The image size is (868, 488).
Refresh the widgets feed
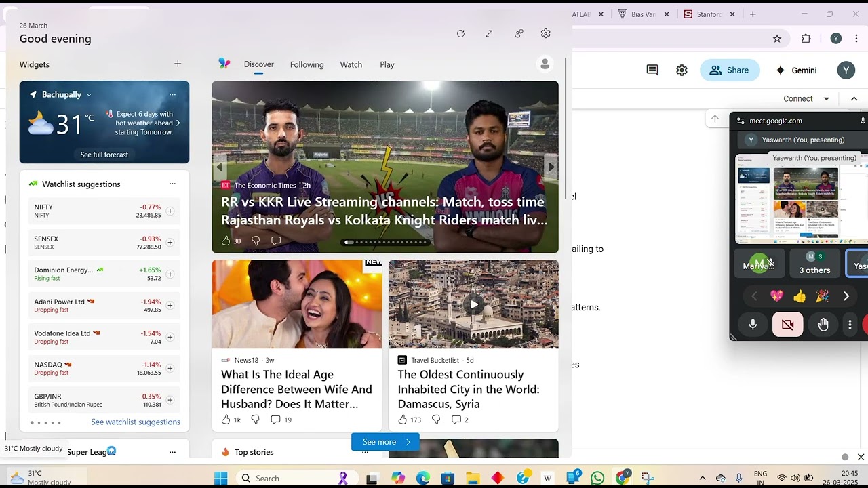coord(460,33)
